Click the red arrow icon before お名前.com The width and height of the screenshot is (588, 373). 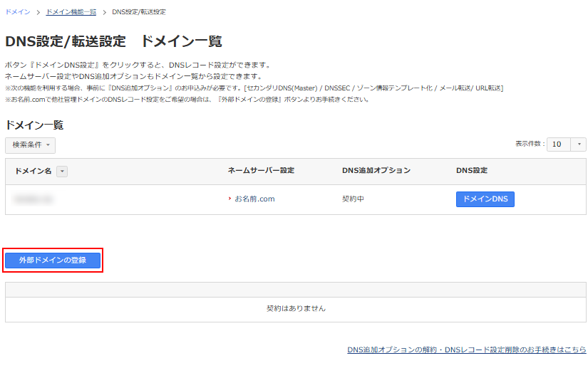[229, 199]
